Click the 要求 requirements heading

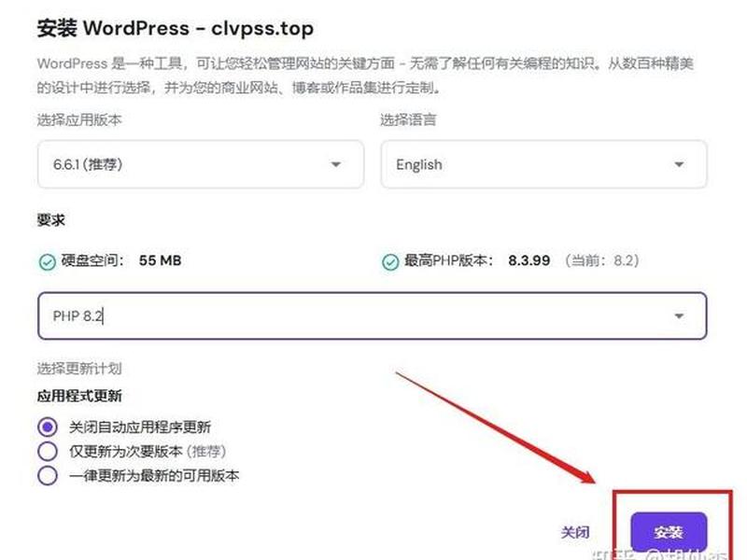pyautogui.click(x=51, y=220)
